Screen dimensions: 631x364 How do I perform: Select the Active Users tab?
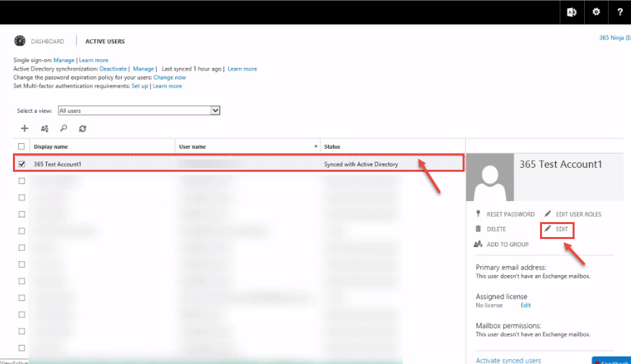(105, 41)
